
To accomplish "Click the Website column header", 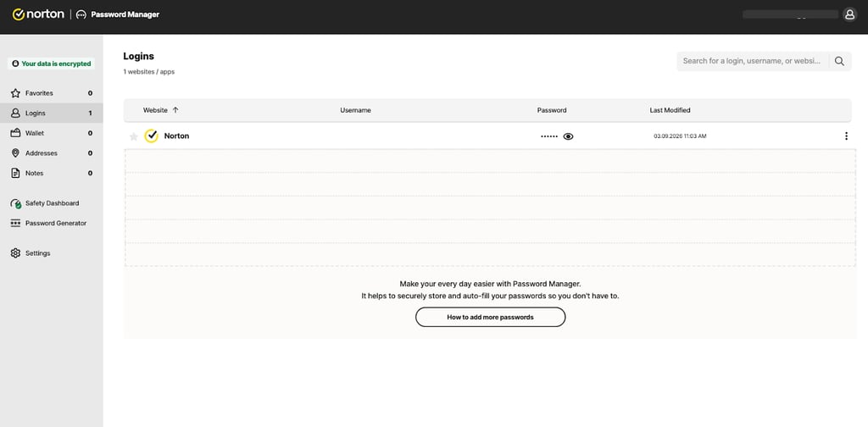I will click(x=156, y=110).
